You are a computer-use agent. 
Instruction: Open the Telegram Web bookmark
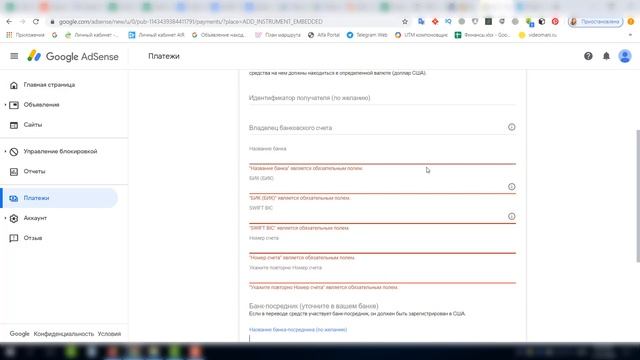tap(367, 35)
